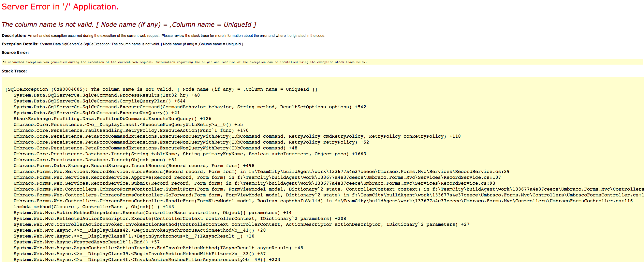Click the ReflectedActionDescriptor.Execute +208 line
Screen dimensions: 644x262
(x=180, y=219)
